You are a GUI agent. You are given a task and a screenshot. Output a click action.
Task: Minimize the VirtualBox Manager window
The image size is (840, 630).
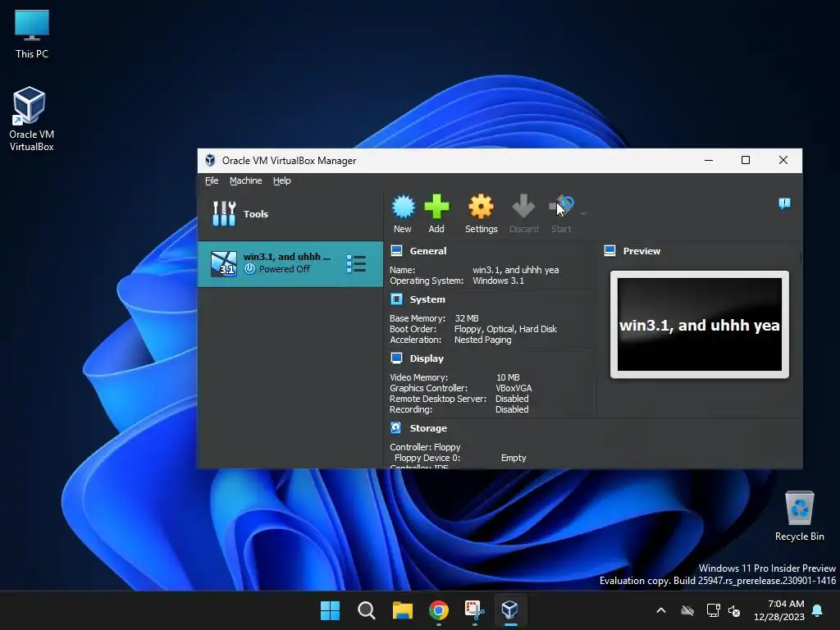(x=708, y=160)
